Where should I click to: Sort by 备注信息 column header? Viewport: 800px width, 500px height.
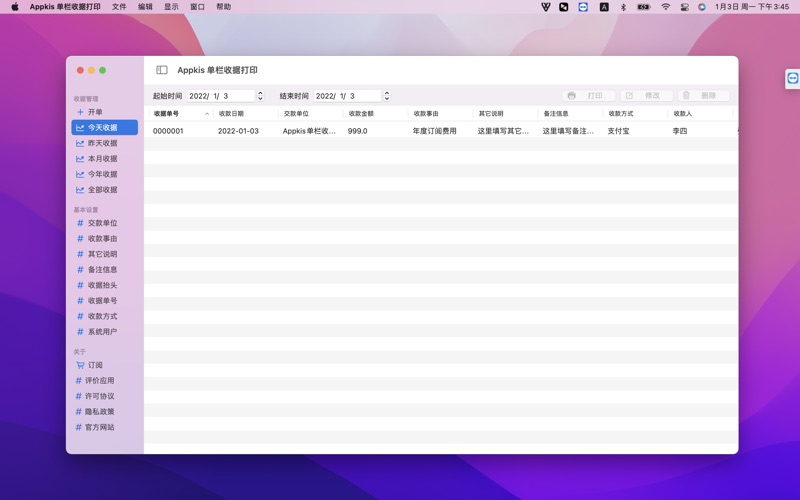tap(570, 114)
